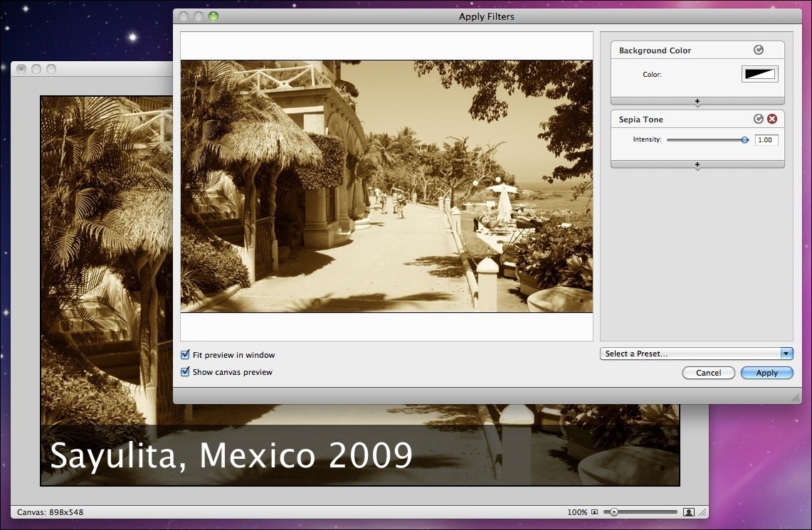
Task: Open the background Color swatch picker
Action: click(x=759, y=74)
